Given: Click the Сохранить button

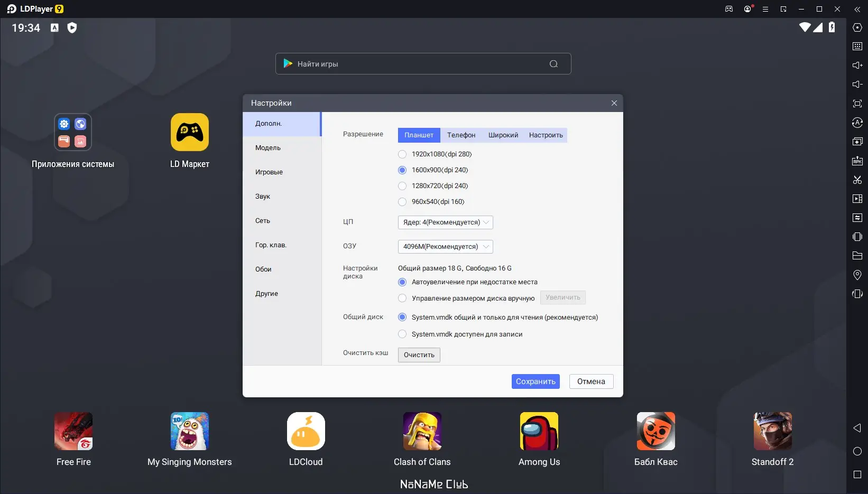Looking at the screenshot, I should (x=535, y=381).
